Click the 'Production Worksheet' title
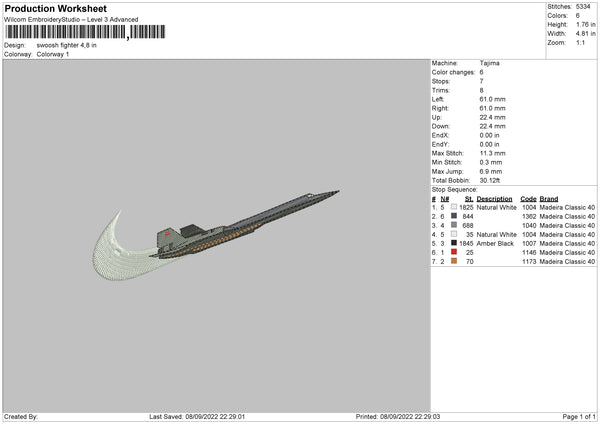The image size is (600, 424). point(55,8)
